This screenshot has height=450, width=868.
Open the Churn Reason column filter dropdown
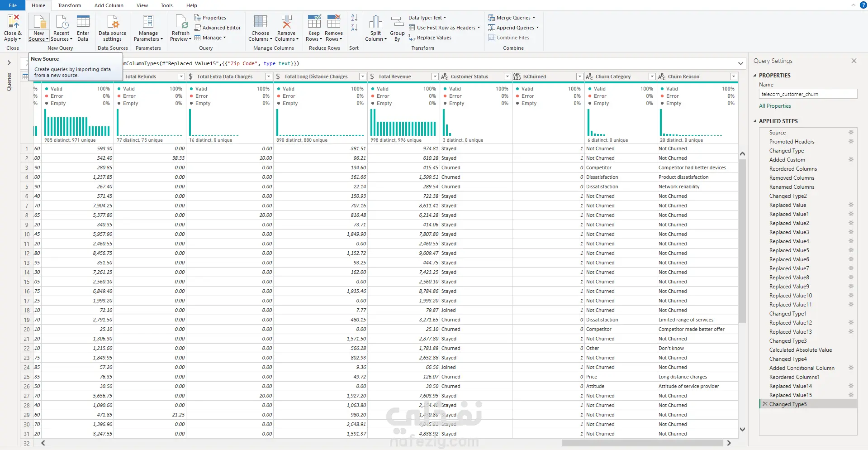click(734, 77)
